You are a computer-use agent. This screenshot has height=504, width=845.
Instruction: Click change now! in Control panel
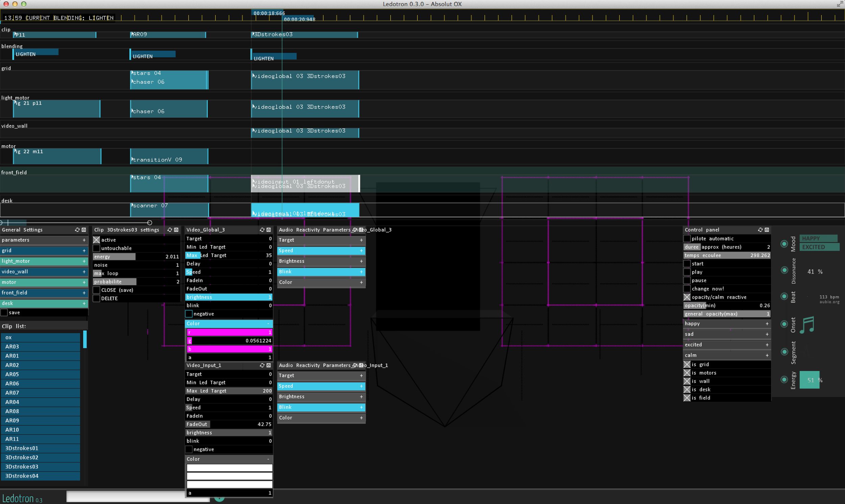click(x=687, y=289)
